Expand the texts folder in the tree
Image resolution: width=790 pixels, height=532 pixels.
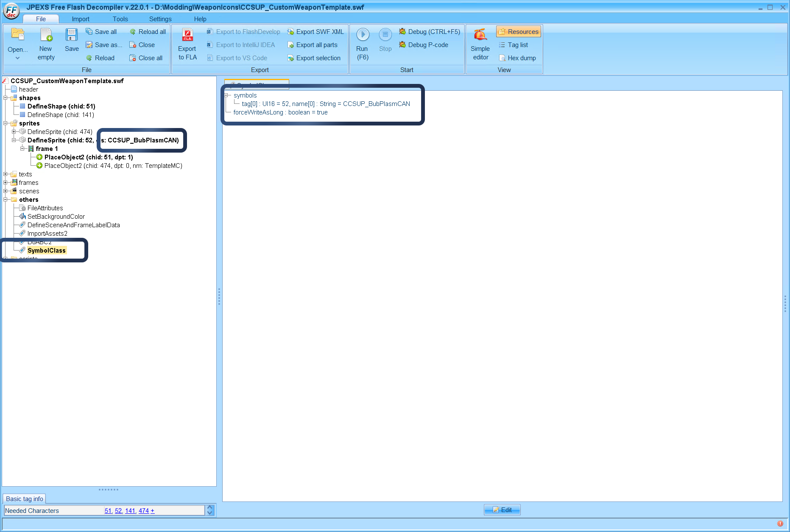point(5,174)
